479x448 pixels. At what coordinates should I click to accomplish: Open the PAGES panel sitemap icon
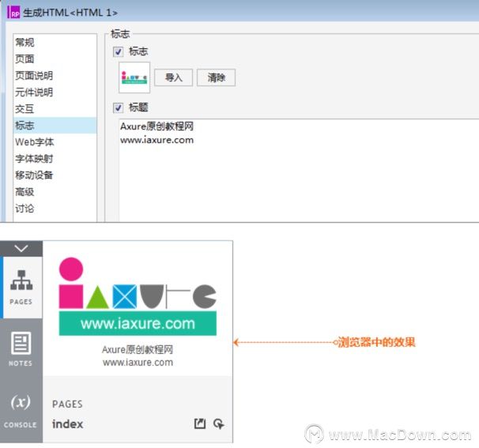(21, 280)
